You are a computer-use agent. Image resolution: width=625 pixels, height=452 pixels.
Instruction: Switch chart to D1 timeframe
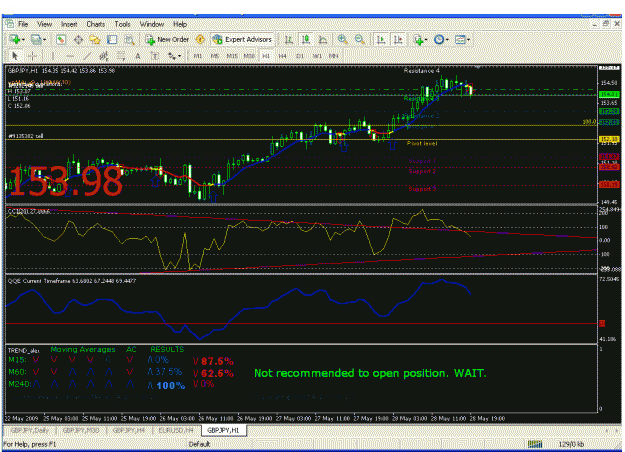[300, 56]
